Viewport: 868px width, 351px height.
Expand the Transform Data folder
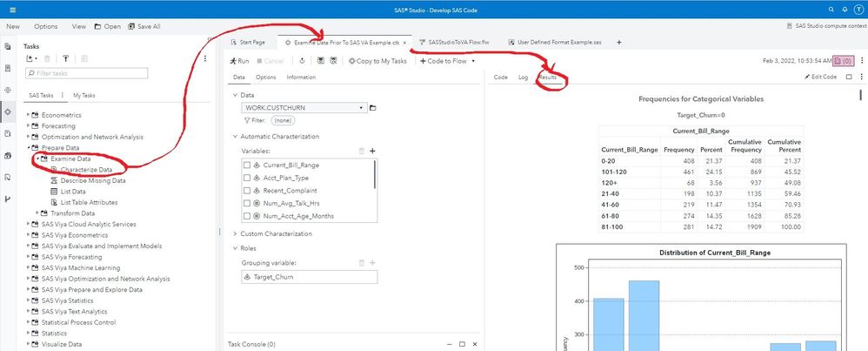pos(37,213)
